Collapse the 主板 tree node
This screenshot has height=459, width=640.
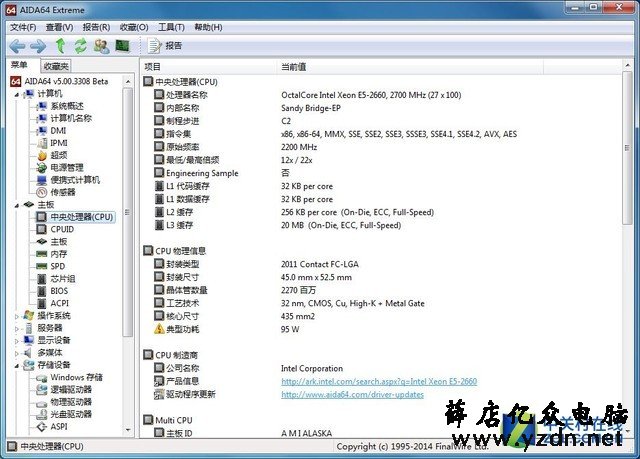(17, 205)
